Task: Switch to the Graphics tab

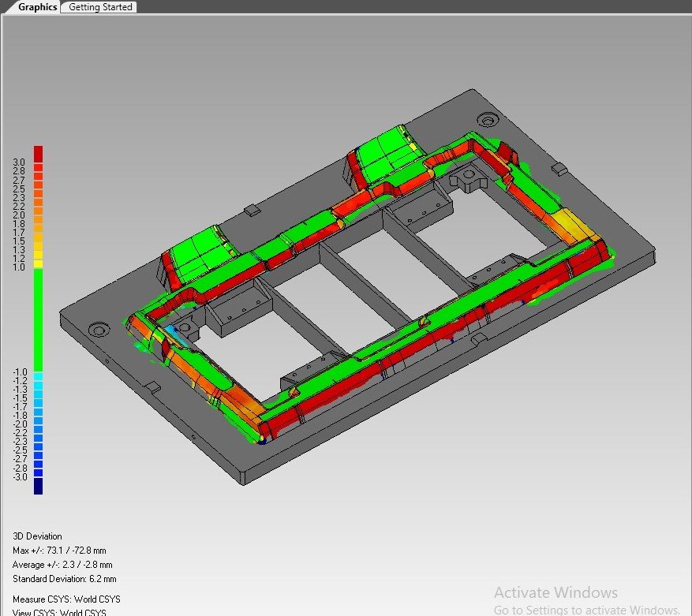Action: pos(37,7)
